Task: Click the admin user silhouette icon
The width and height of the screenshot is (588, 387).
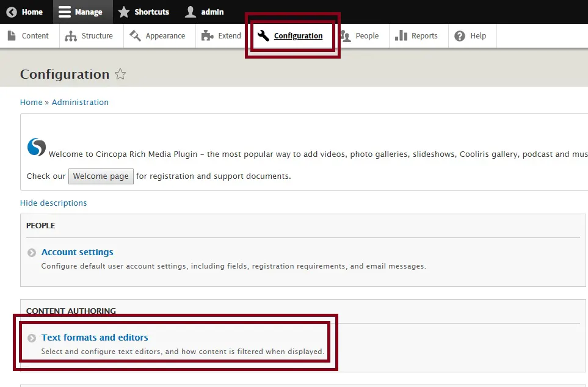Action: [191, 12]
